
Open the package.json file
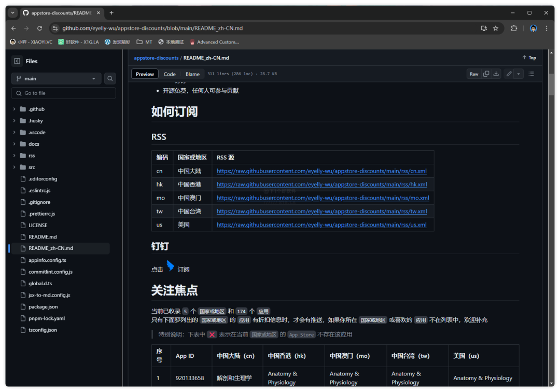point(43,306)
